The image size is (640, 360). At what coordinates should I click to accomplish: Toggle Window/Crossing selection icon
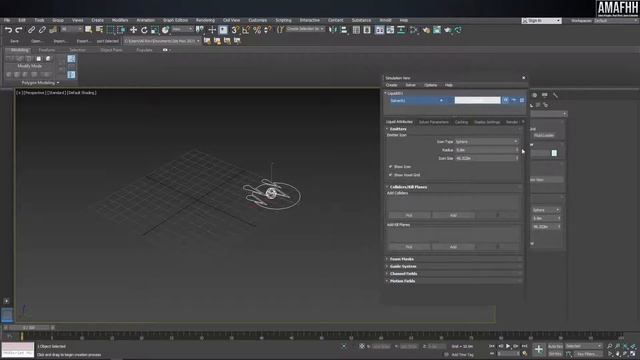click(121, 30)
